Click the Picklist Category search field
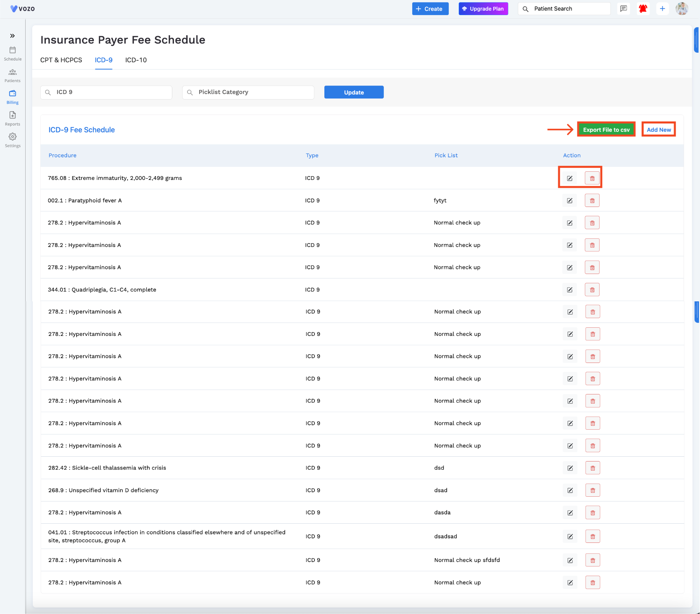Viewport: 700px width, 614px height. [x=248, y=92]
